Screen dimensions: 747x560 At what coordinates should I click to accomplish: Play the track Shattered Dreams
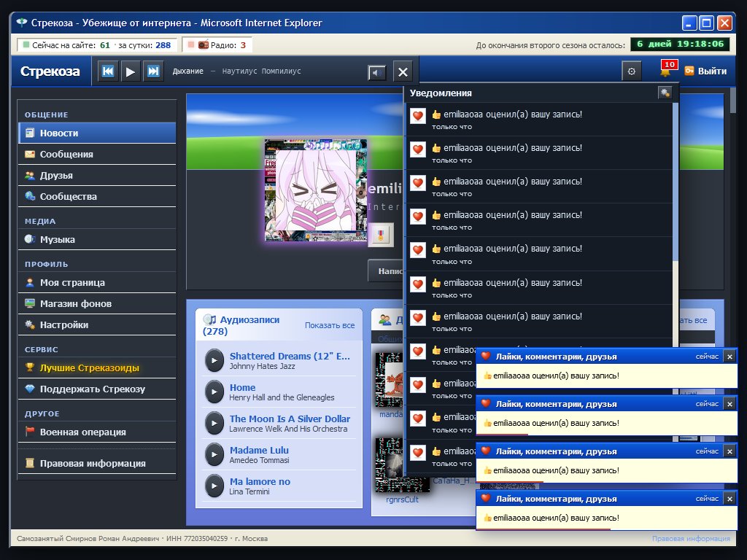coord(214,360)
